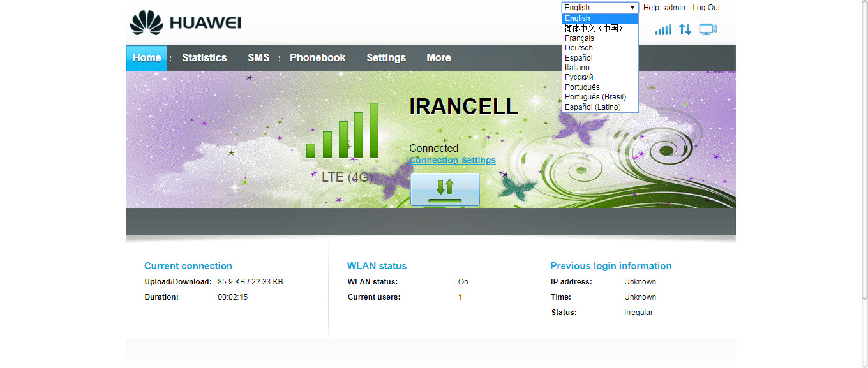This screenshot has width=868, height=368.
Task: Select English from the language list
Action: tap(600, 18)
